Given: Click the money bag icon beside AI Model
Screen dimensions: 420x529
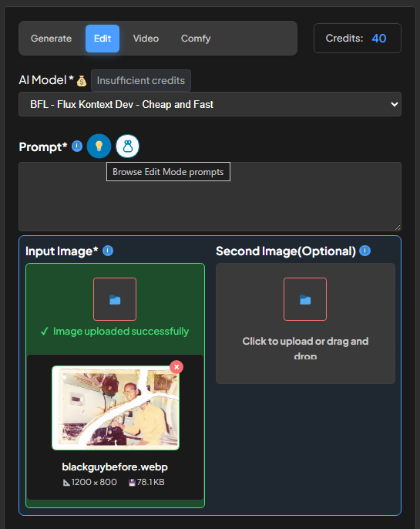Looking at the screenshot, I should pyautogui.click(x=82, y=81).
